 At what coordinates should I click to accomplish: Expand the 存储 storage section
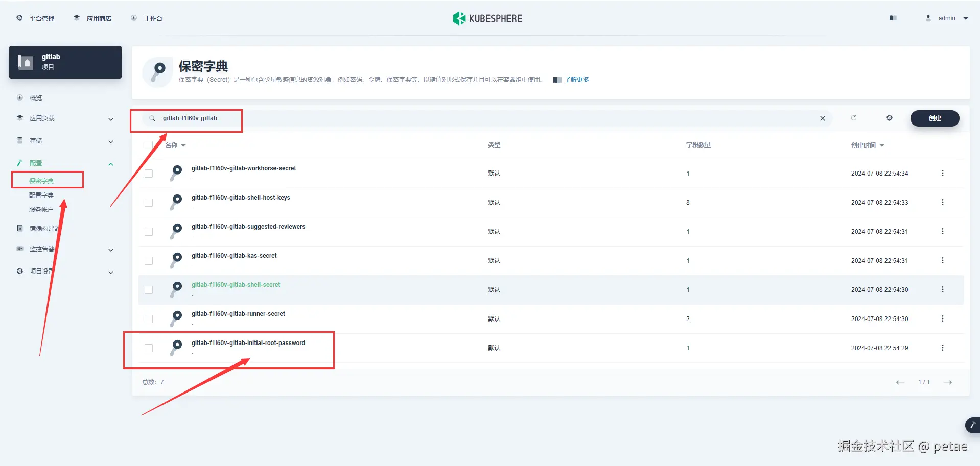(65, 141)
